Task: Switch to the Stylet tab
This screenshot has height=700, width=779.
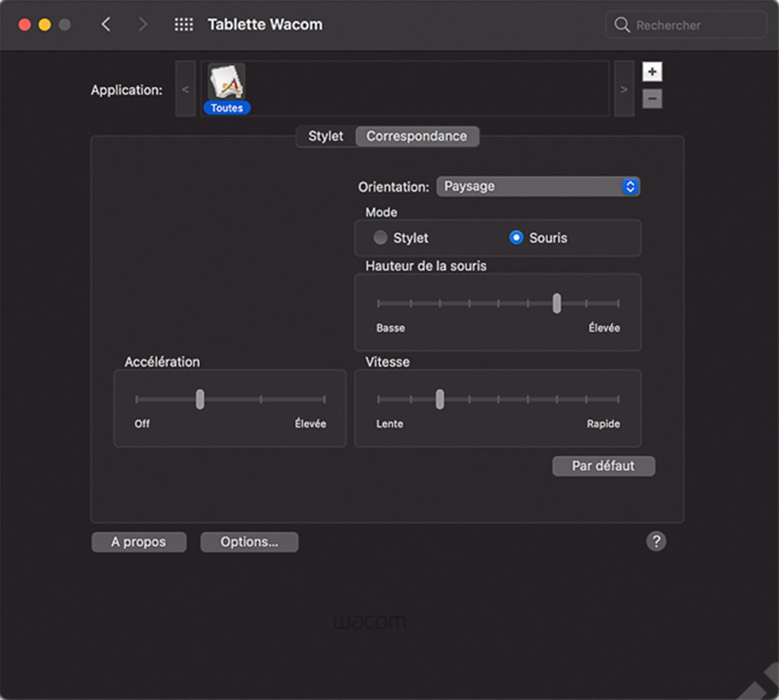Action: click(326, 136)
